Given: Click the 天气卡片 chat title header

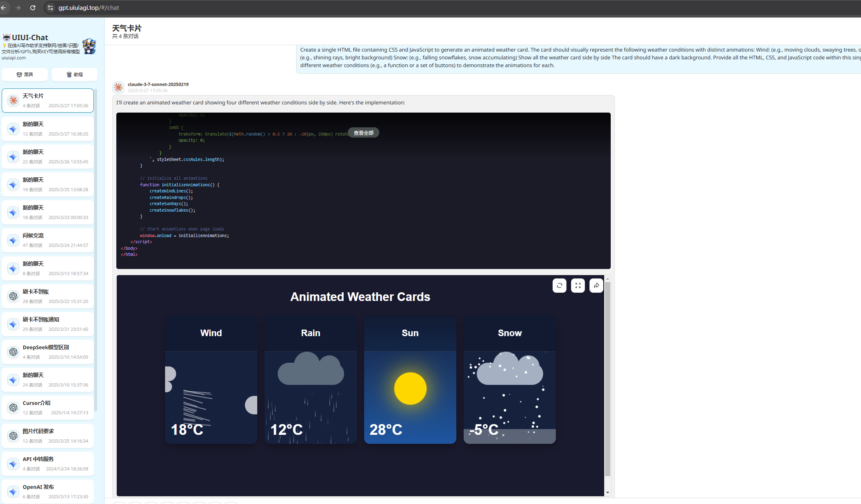Looking at the screenshot, I should pos(127,28).
